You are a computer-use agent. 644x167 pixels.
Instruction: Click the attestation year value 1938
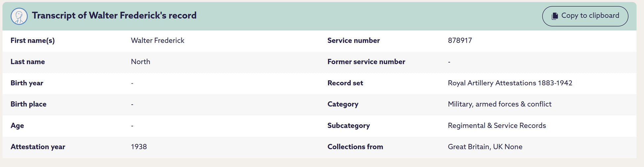139,147
